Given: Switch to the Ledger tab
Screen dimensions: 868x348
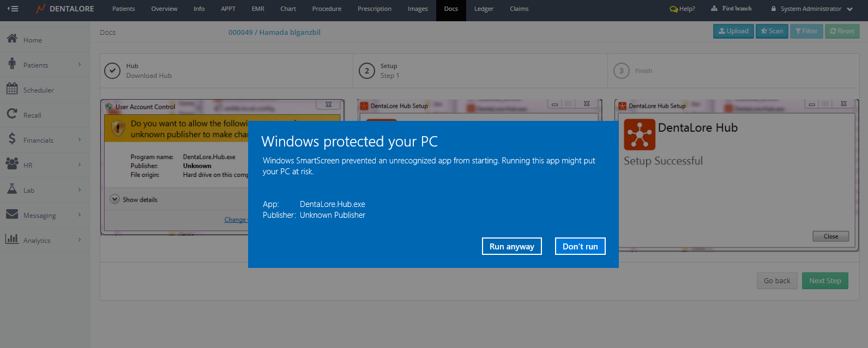Looking at the screenshot, I should coord(484,9).
